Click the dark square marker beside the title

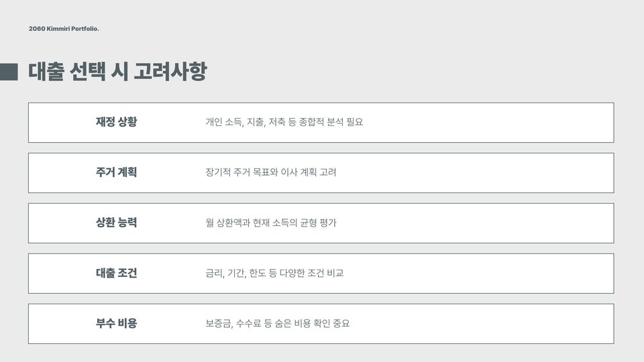[x=9, y=72]
